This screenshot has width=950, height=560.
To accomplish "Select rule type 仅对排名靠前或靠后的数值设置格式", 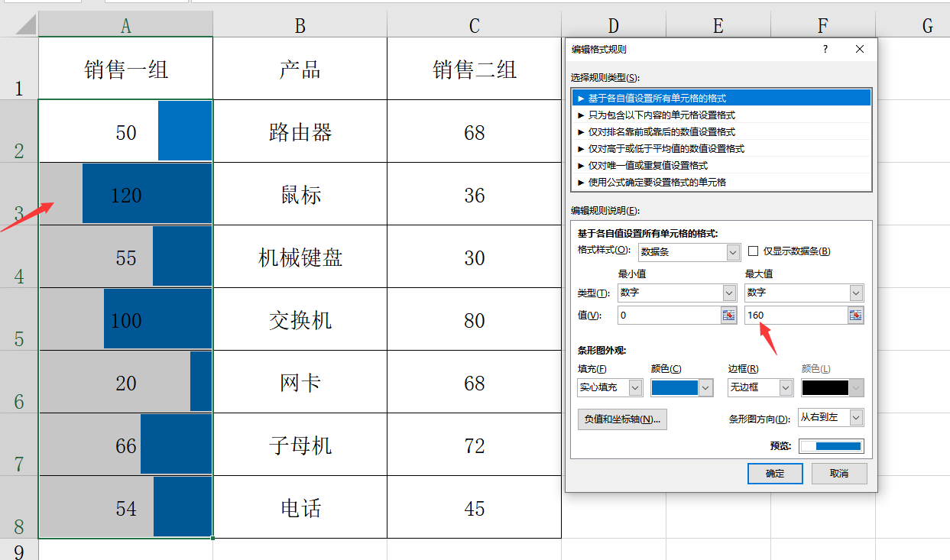I will pyautogui.click(x=721, y=131).
